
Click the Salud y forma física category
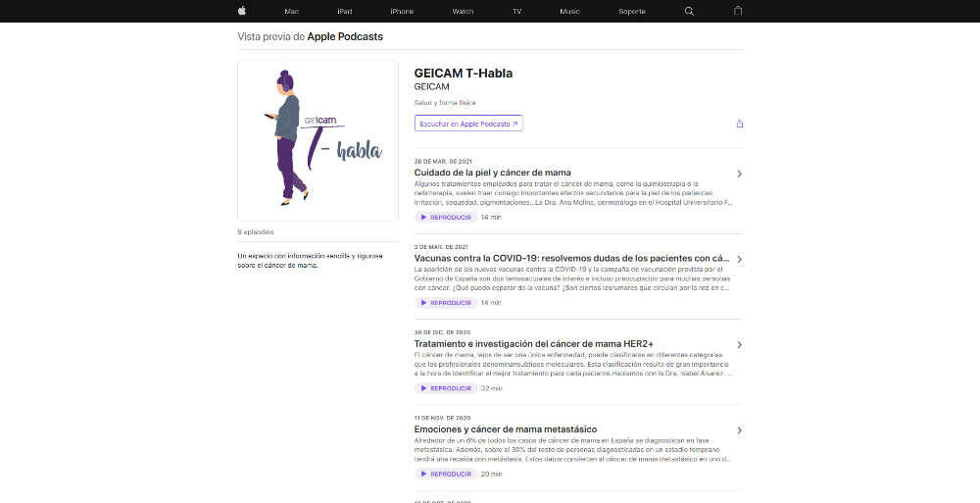coord(445,103)
